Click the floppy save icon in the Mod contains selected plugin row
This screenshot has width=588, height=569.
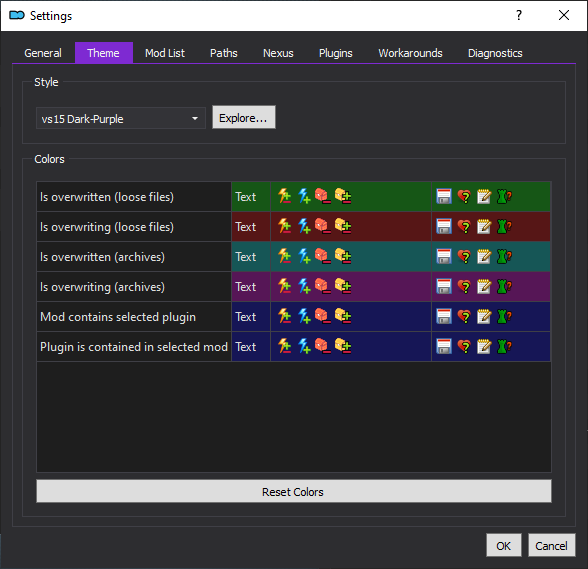444,316
